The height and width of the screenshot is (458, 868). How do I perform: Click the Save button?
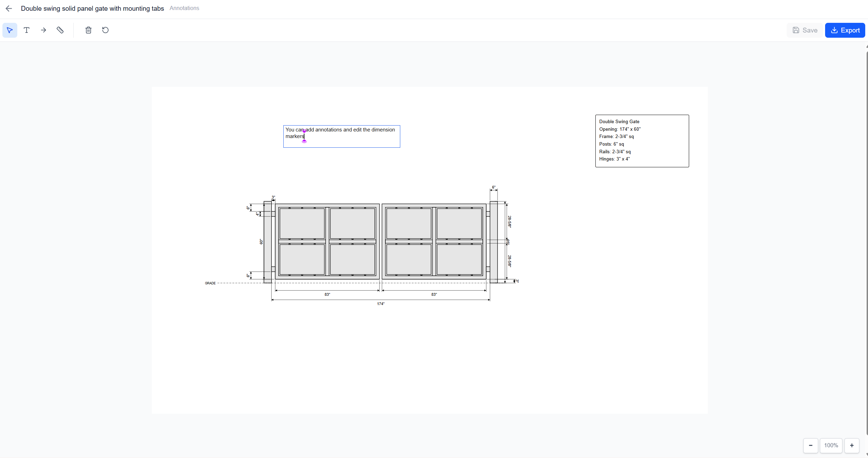pyautogui.click(x=805, y=30)
